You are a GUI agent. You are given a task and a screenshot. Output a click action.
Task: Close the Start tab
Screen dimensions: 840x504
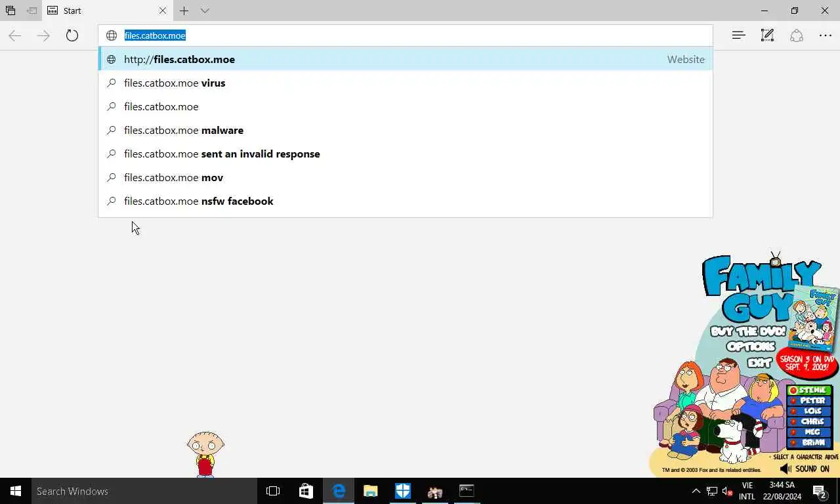(x=163, y=10)
